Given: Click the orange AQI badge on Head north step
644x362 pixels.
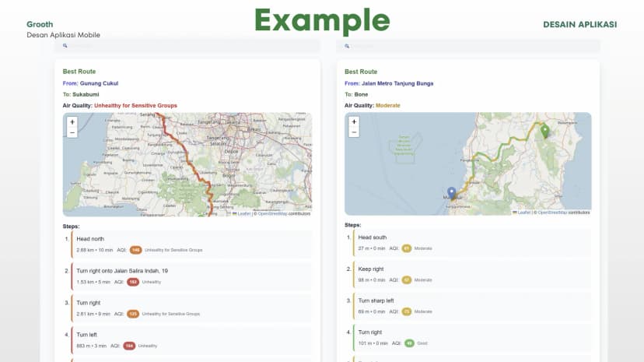Looking at the screenshot, I should pos(135,250).
